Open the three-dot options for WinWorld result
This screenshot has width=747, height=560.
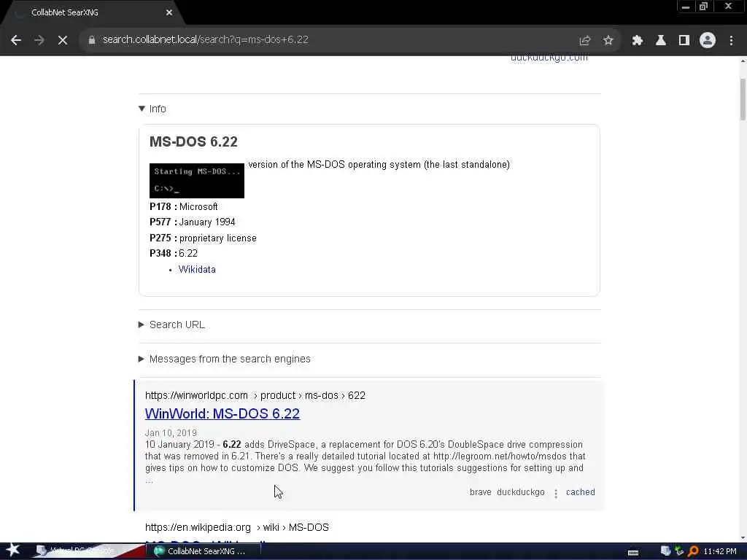555,494
